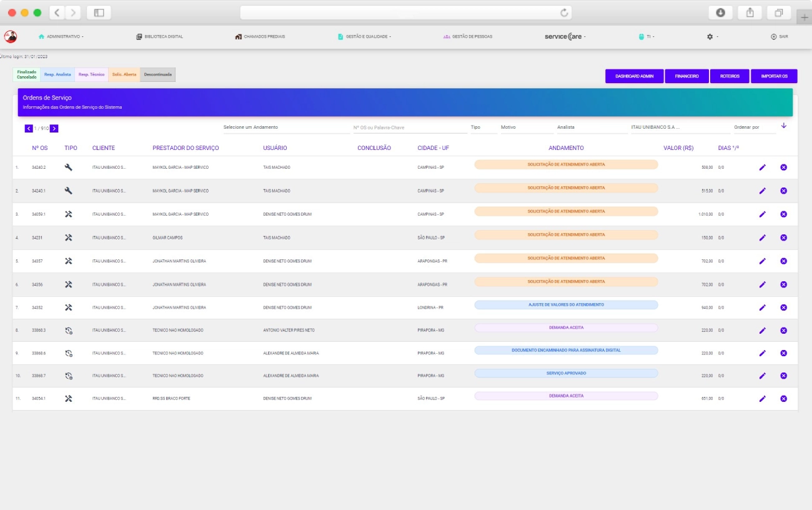Viewport: 812px width, 510px height.
Task: Click the browser download icon
Action: (x=720, y=12)
